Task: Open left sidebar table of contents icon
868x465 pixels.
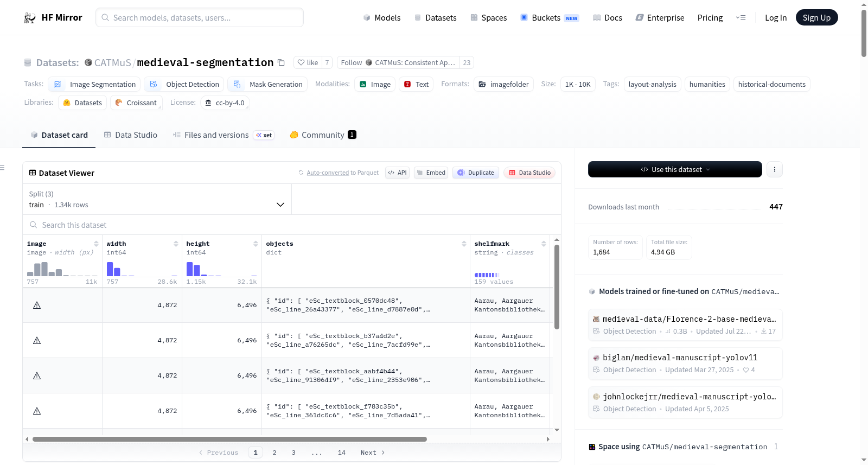Action: coord(3,168)
